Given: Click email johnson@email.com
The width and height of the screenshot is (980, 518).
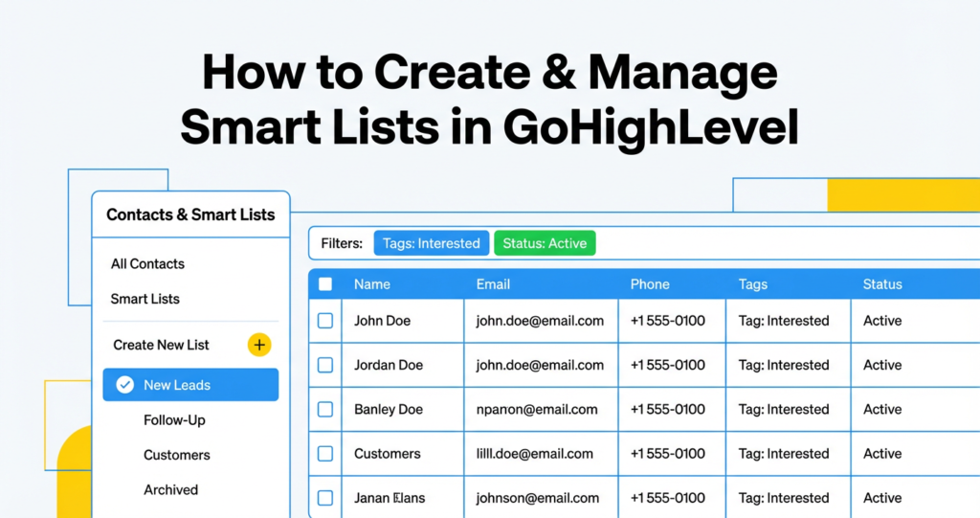Looking at the screenshot, I should (538, 498).
